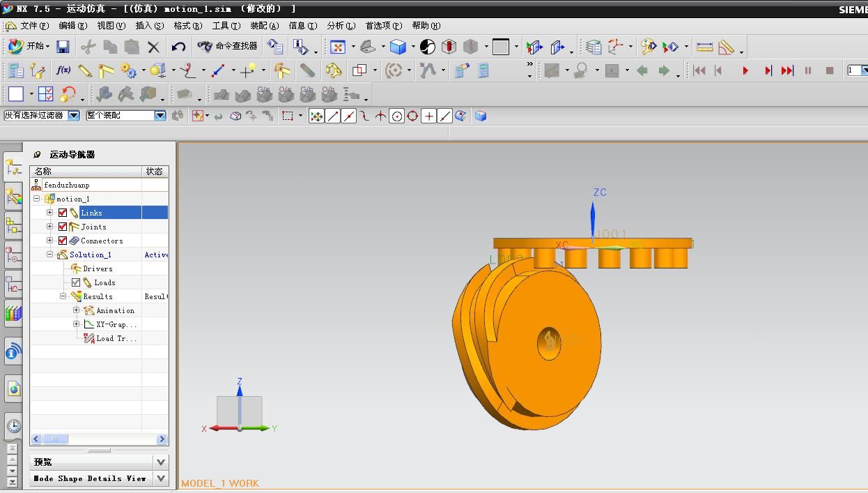Viewport: 868px width, 493px height.
Task: Click the Name column header
Action: 86,172
